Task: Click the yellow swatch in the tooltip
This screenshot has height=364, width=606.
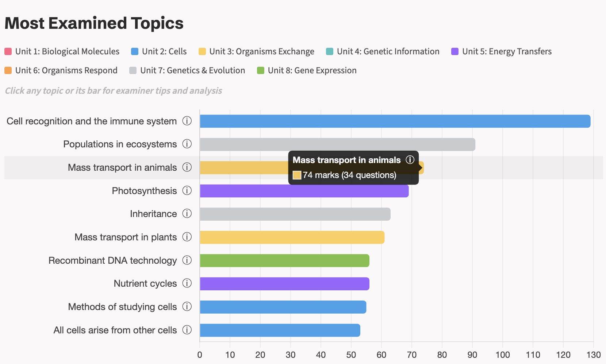Action: click(296, 175)
